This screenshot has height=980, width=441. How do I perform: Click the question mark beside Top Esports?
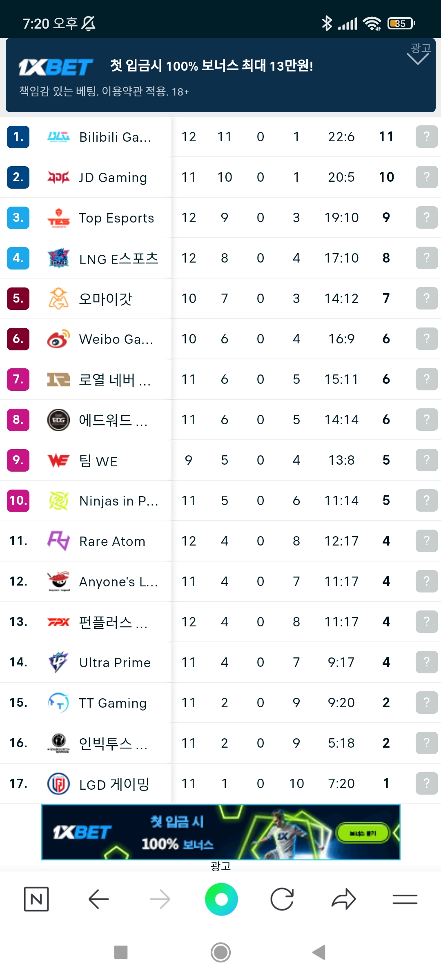click(x=426, y=217)
